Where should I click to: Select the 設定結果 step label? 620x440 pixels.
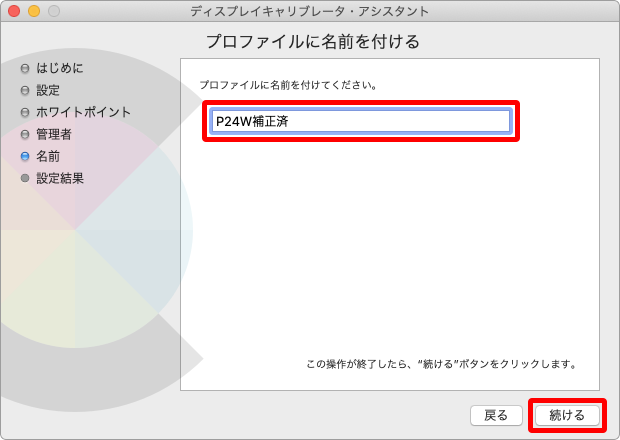[x=60, y=179]
